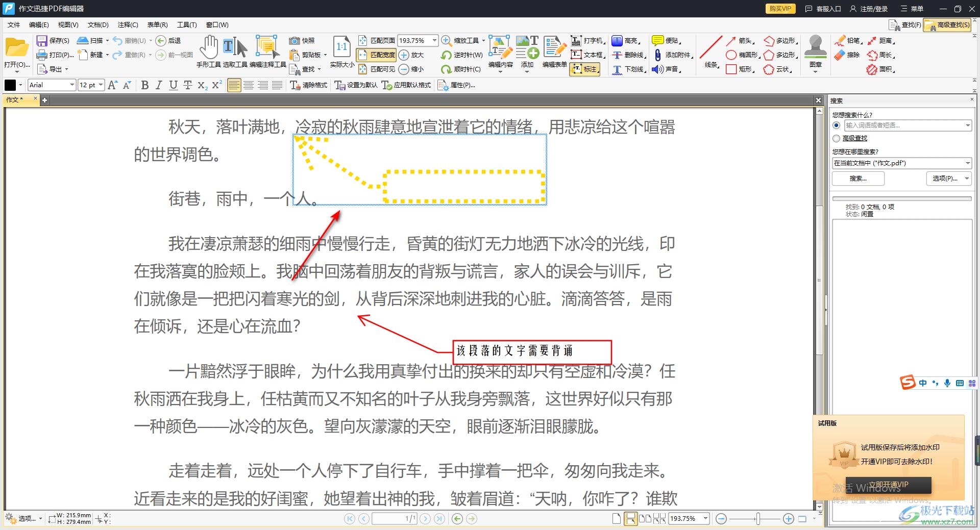Open the Edit (编辑(E)) menu
This screenshot has width=980, height=530.
39,25
